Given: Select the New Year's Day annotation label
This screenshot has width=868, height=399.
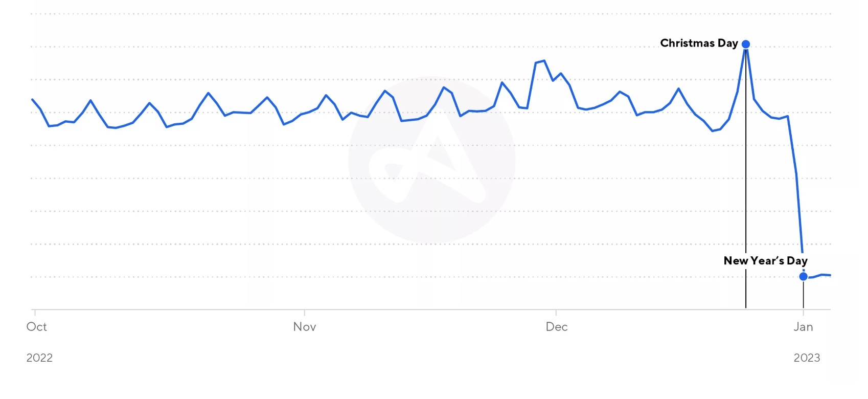Looking at the screenshot, I should [x=765, y=260].
